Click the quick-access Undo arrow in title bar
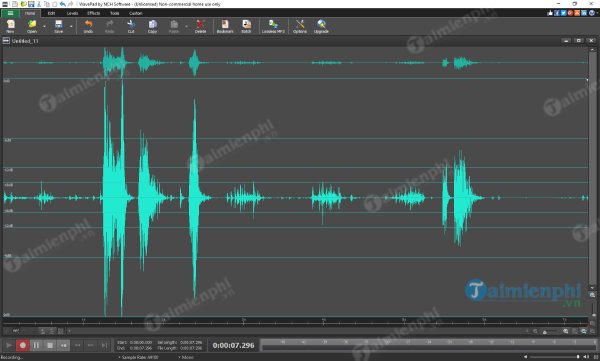This screenshot has height=361, width=600. tap(62, 4)
